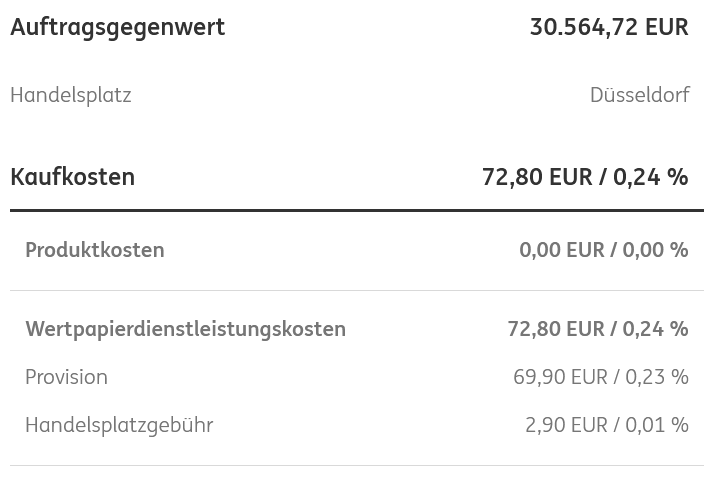The width and height of the screenshot is (721, 481).
Task: Click the 69,90 EUR Provision amount
Action: [560, 377]
